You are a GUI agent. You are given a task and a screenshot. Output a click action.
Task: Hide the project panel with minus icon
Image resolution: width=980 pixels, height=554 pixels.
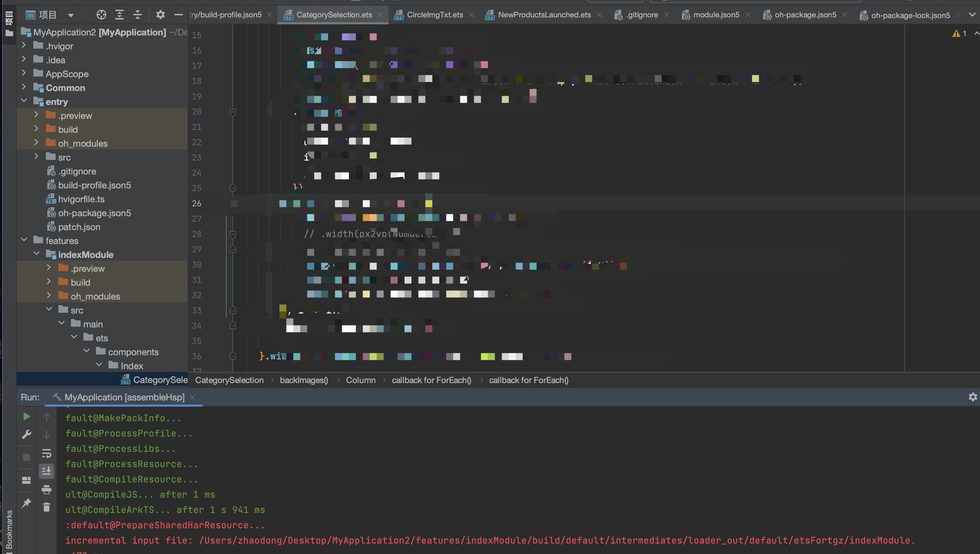pyautogui.click(x=178, y=15)
